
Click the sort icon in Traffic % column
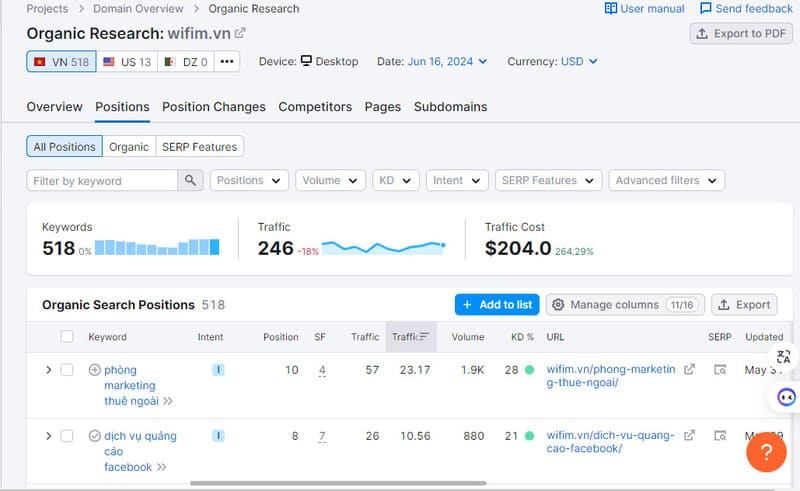pyautogui.click(x=424, y=337)
